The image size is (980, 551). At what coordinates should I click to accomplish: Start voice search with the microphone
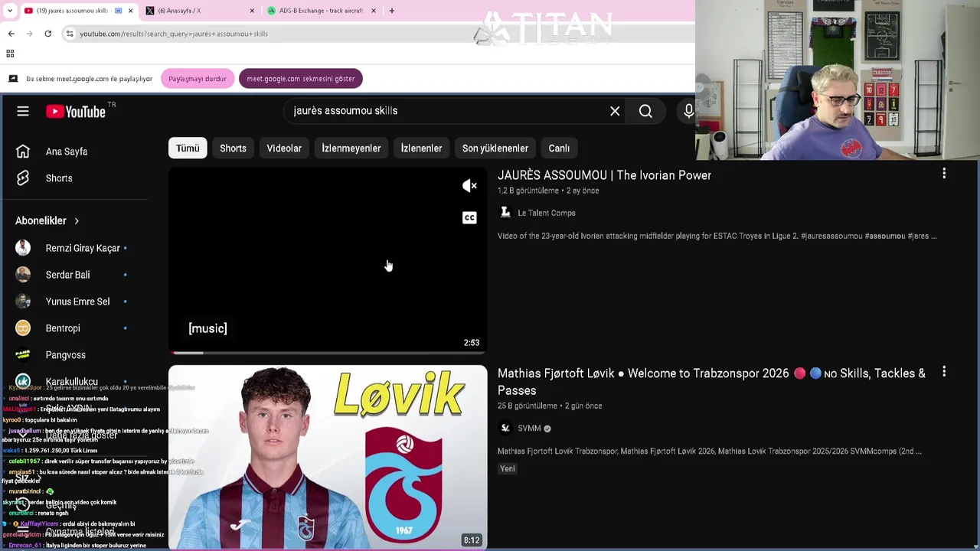tap(688, 112)
